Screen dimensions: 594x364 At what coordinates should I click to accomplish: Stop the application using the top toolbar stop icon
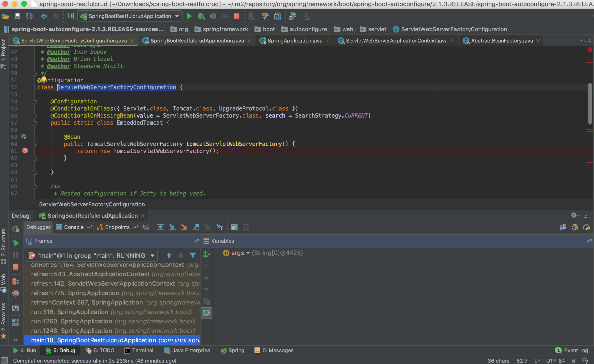pyautogui.click(x=237, y=16)
